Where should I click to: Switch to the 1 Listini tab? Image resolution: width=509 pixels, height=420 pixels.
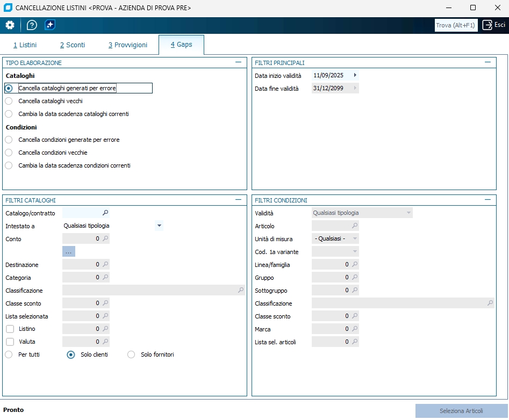(x=25, y=45)
